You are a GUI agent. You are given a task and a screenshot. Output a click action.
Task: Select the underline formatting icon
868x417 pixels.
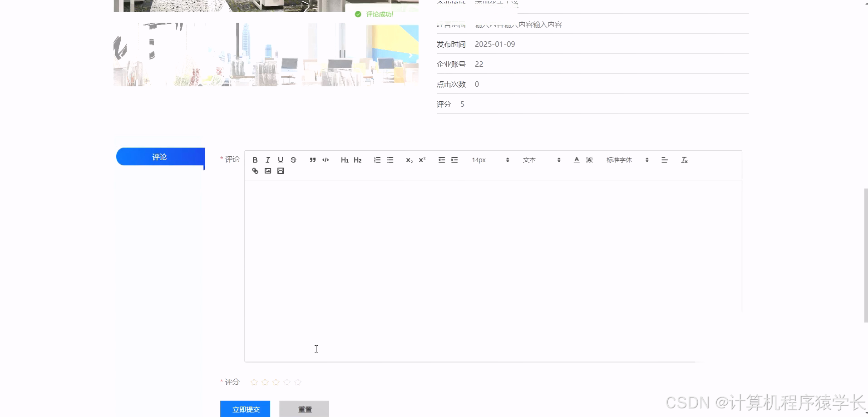pyautogui.click(x=280, y=160)
